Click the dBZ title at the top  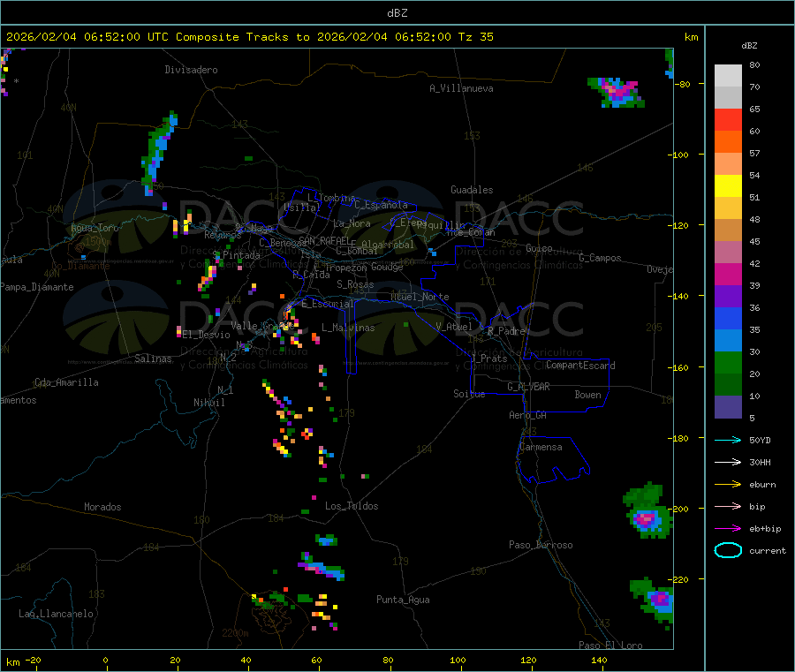(397, 13)
